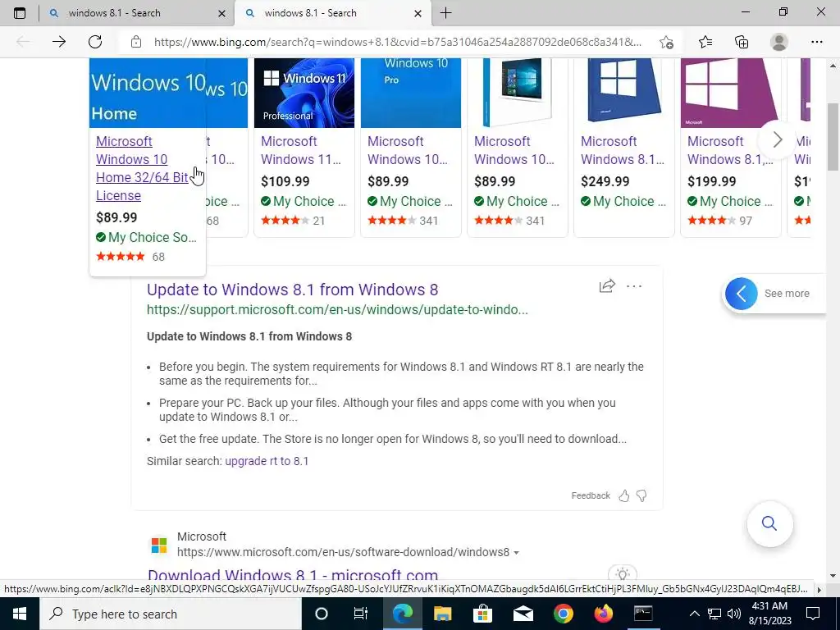840x630 pixels.
Task: Click the address bar URL field
Action: click(x=398, y=42)
